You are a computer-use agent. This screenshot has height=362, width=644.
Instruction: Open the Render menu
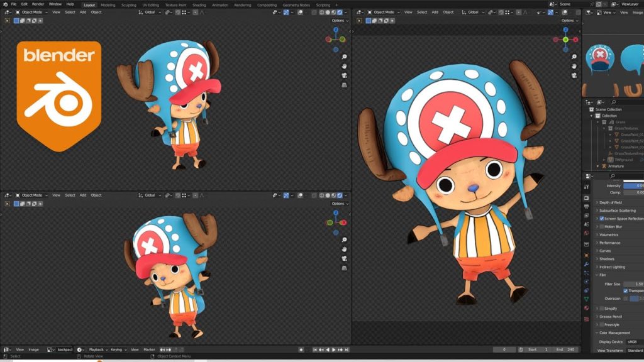point(38,4)
